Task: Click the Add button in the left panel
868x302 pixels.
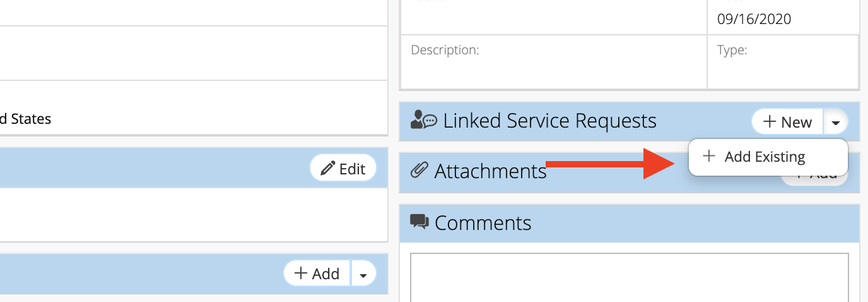Action: coord(317,274)
